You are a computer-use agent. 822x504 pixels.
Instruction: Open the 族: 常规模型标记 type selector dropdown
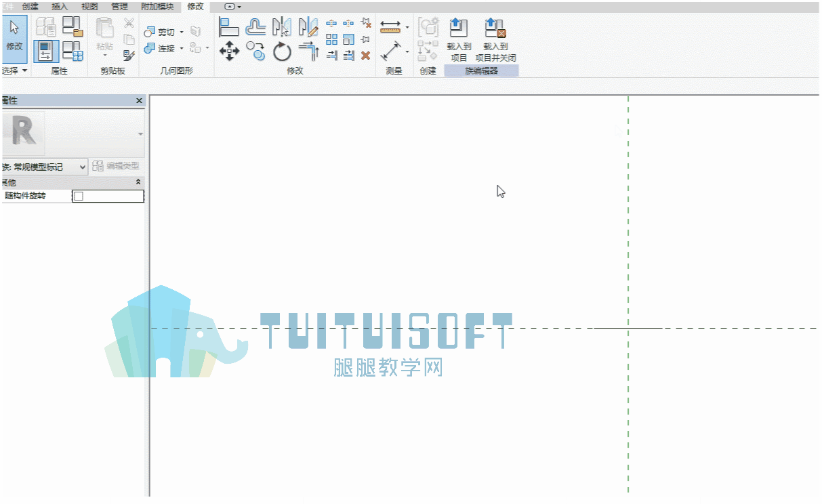tap(45, 167)
